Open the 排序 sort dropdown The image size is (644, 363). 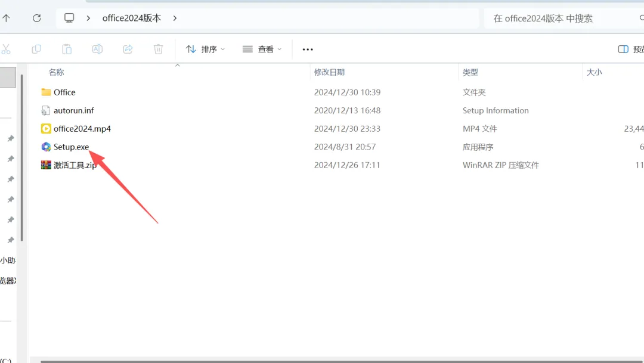205,49
